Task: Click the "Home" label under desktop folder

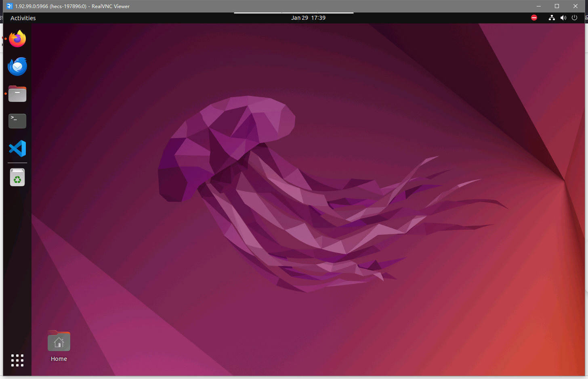Action: (59, 359)
